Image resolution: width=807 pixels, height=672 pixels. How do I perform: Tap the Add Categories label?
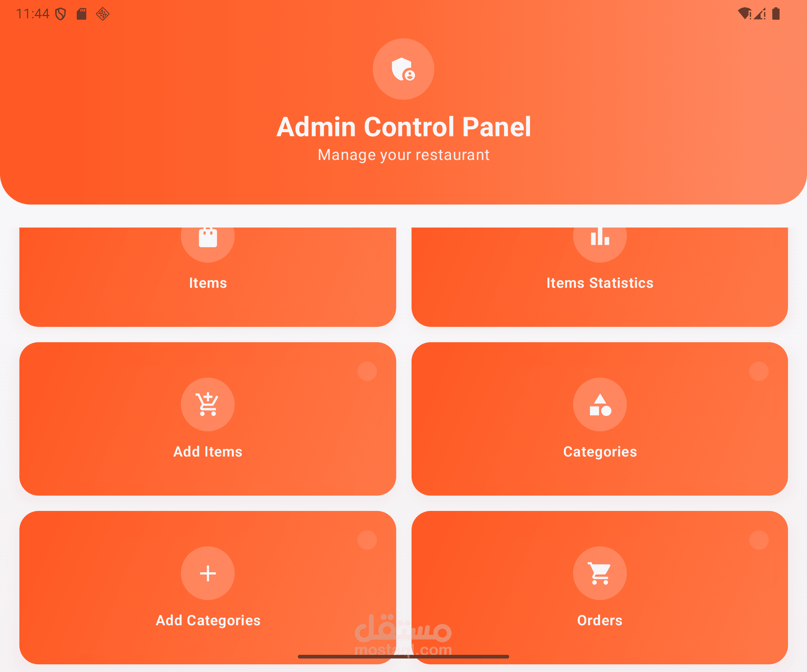coord(208,621)
